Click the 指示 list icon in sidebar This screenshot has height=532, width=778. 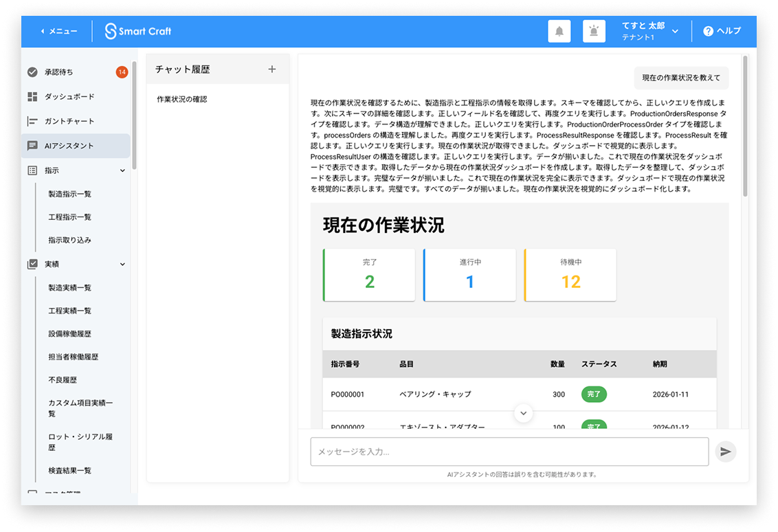click(34, 170)
